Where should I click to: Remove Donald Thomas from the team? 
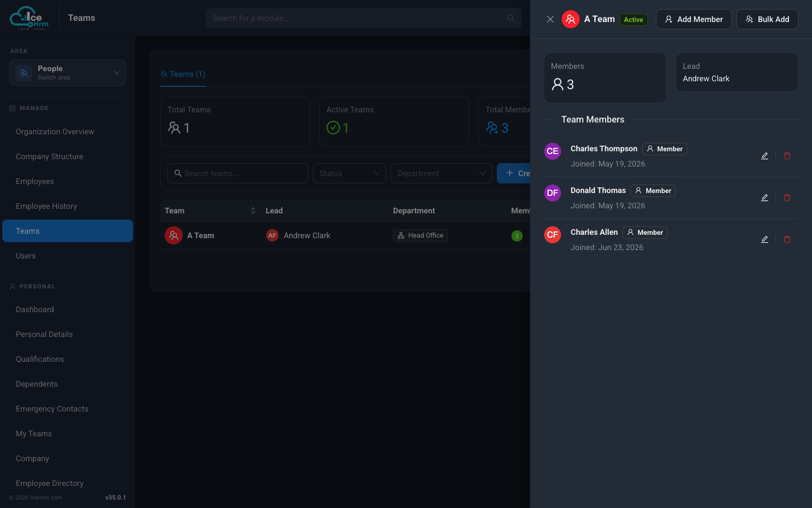pos(787,198)
